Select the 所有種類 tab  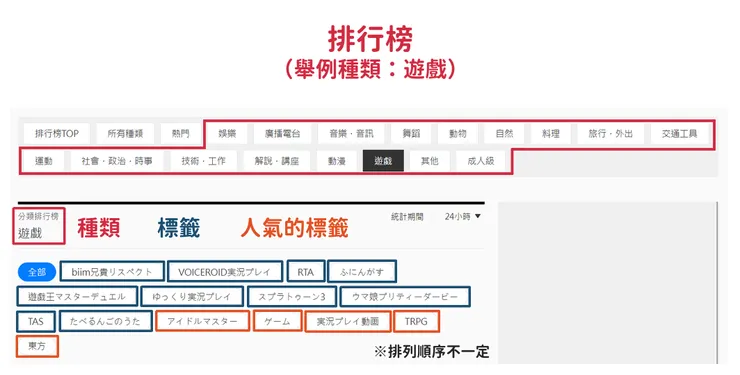[x=125, y=134]
